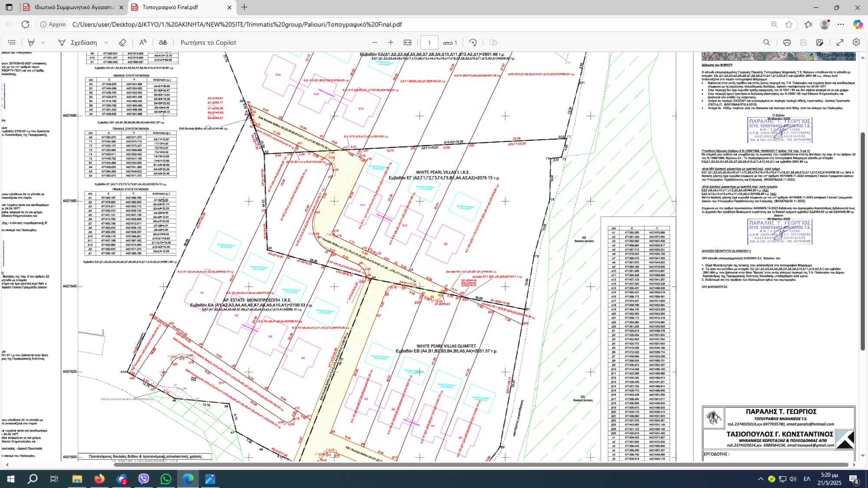Image resolution: width=868 pixels, height=488 pixels.
Task: Open the Copilot sidebar
Action: (858, 24)
